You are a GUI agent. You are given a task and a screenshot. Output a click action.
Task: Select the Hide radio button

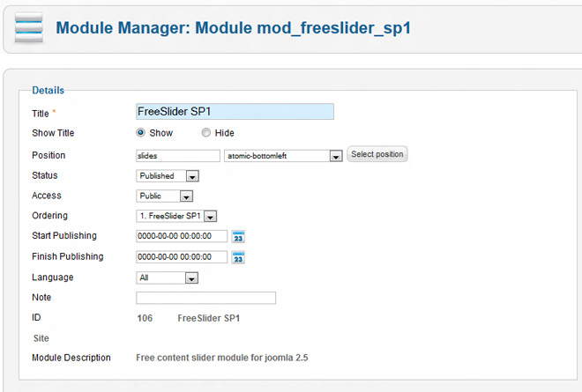(x=206, y=133)
